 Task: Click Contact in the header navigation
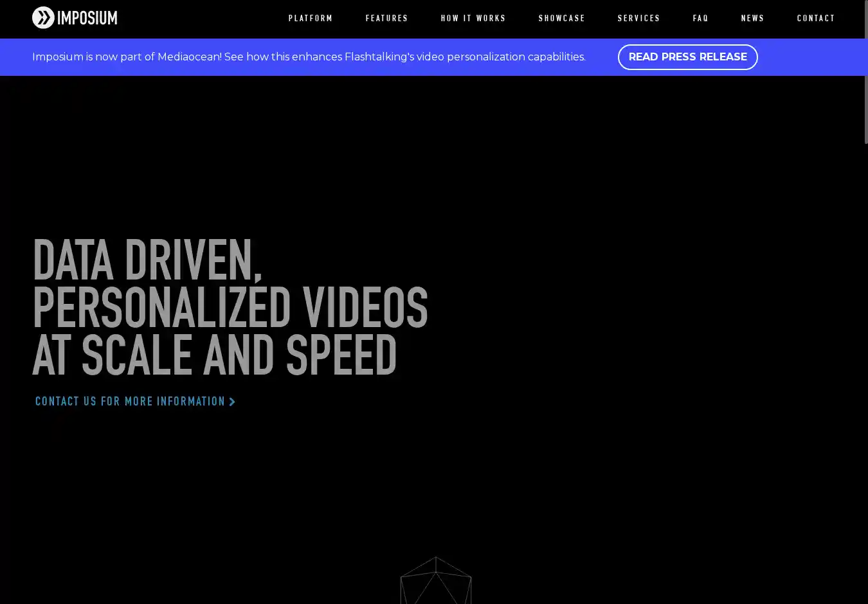[x=816, y=19]
